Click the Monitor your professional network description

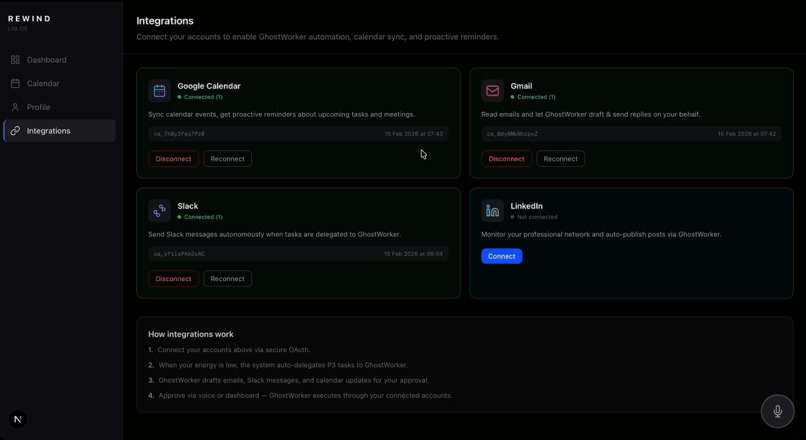click(x=601, y=234)
